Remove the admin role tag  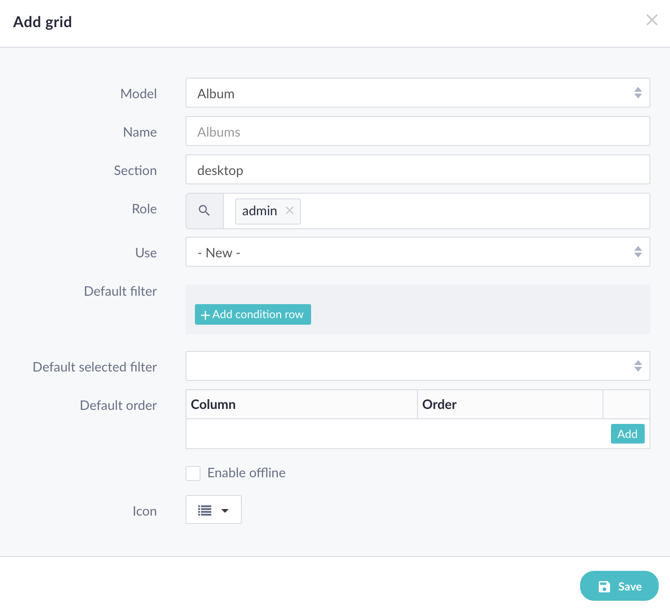[290, 211]
